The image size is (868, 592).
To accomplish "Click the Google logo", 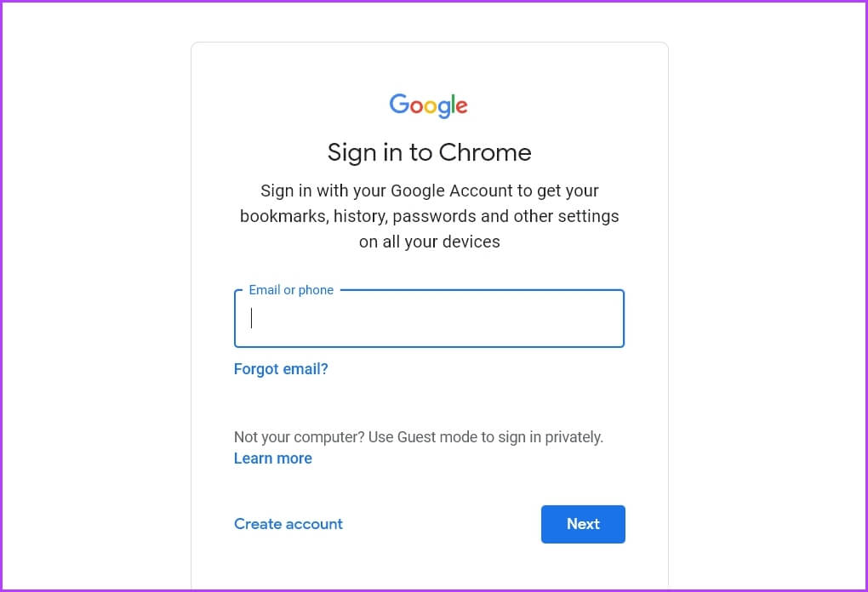I will coord(429,105).
